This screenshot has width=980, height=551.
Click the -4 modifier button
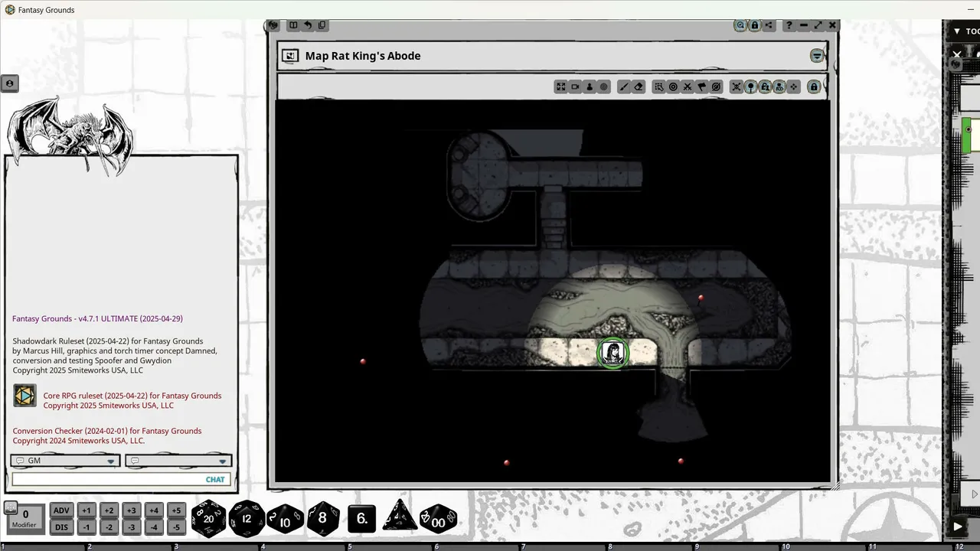tap(154, 527)
